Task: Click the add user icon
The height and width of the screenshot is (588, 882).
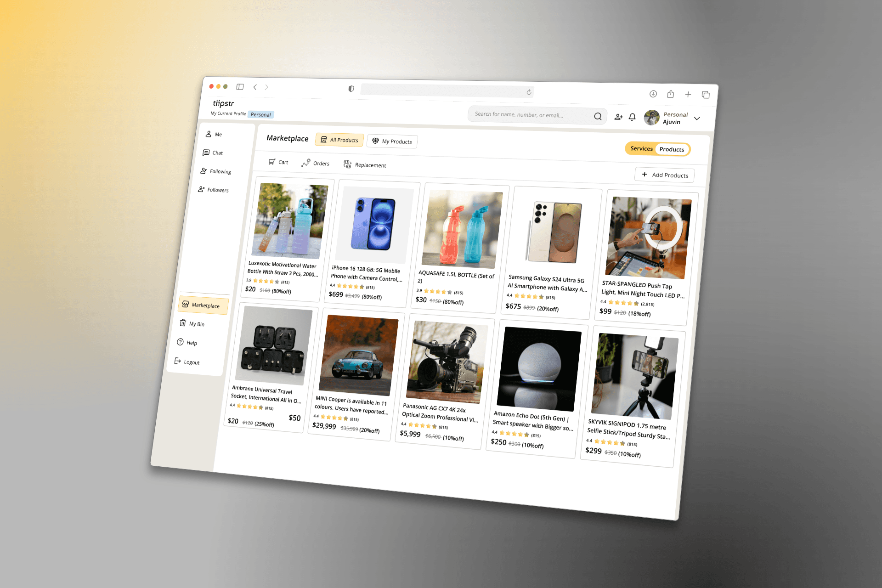Action: [x=618, y=117]
